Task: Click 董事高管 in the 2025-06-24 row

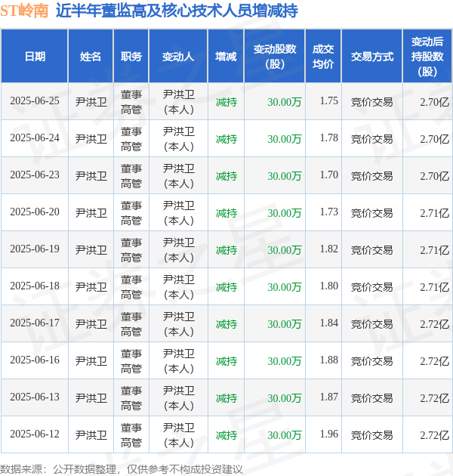Action: point(131,139)
